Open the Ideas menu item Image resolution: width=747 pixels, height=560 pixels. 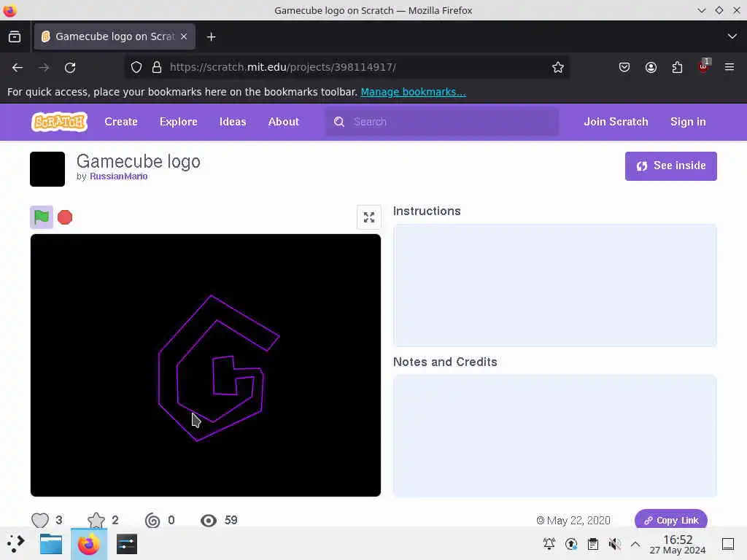point(233,122)
